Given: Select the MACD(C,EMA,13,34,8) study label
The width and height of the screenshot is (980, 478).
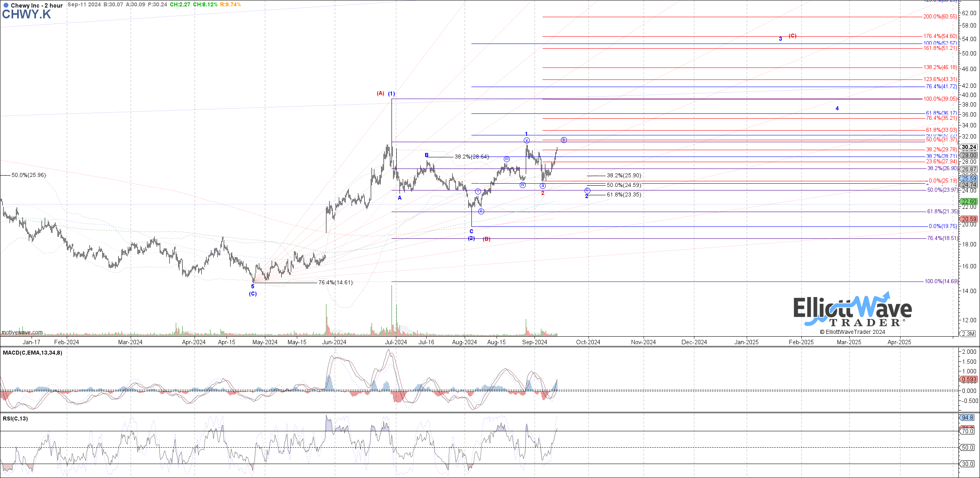Looking at the screenshot, I should point(32,353).
